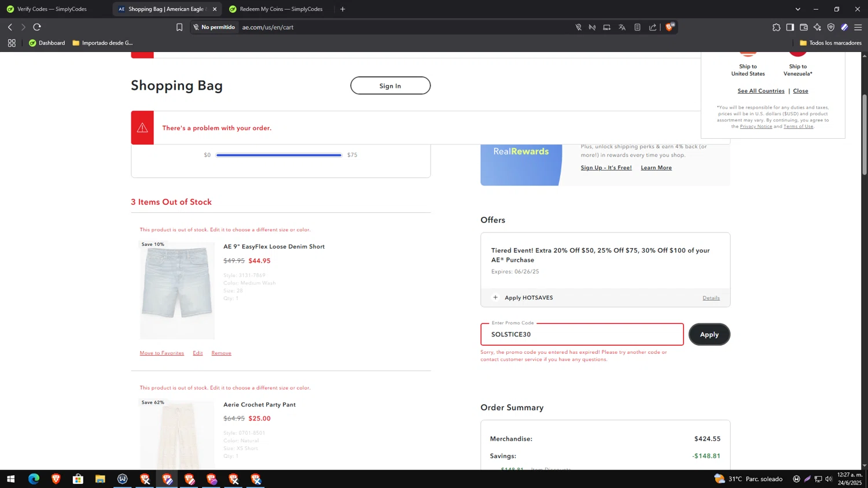This screenshot has width=868, height=488.
Task: Open AE 9" EasyFlex Loose Denim Short title
Action: 274,247
